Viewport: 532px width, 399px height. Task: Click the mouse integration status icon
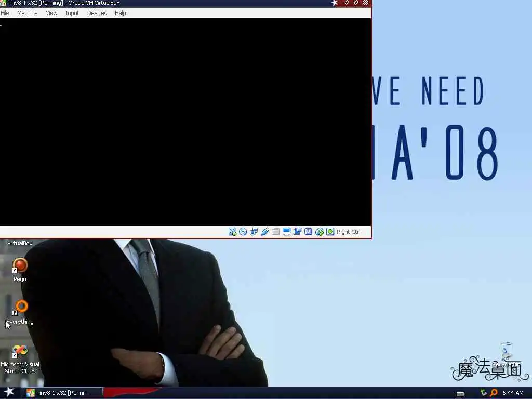click(x=320, y=232)
